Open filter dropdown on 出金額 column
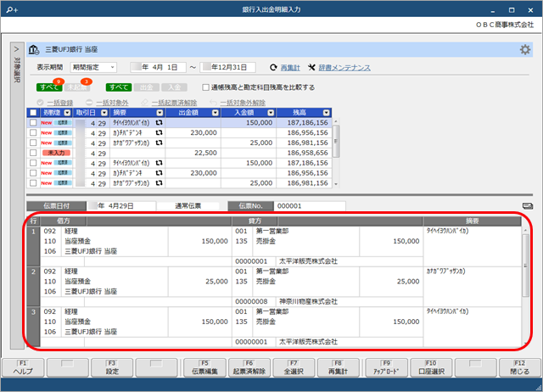 (x=216, y=113)
